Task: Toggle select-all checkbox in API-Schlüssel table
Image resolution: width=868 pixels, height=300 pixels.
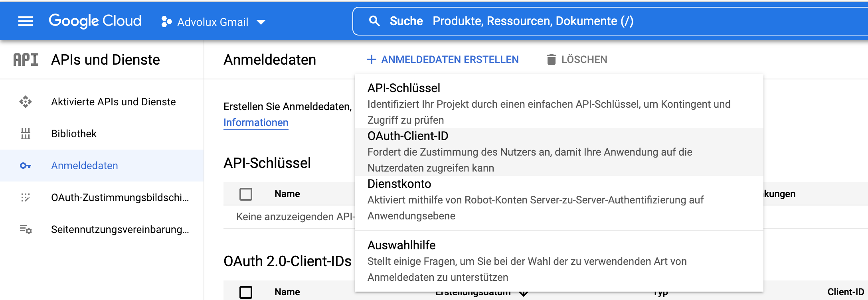Action: click(x=246, y=194)
